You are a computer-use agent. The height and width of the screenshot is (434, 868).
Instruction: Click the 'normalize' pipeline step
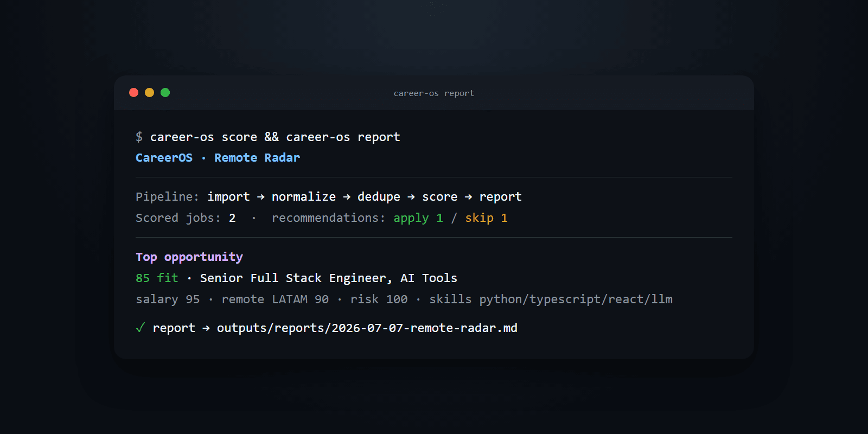click(x=304, y=197)
